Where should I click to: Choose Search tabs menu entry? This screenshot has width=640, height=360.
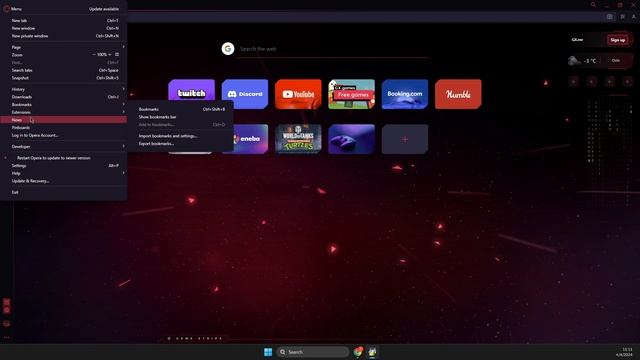[x=63, y=70]
